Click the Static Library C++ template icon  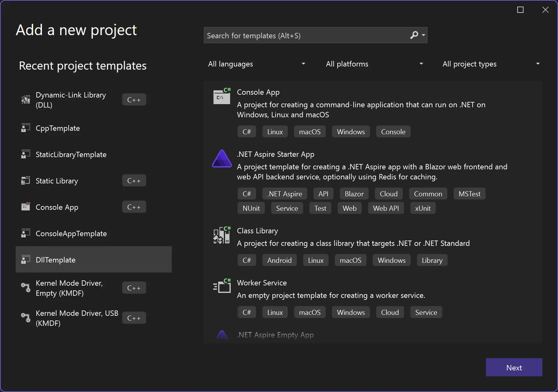tap(26, 181)
